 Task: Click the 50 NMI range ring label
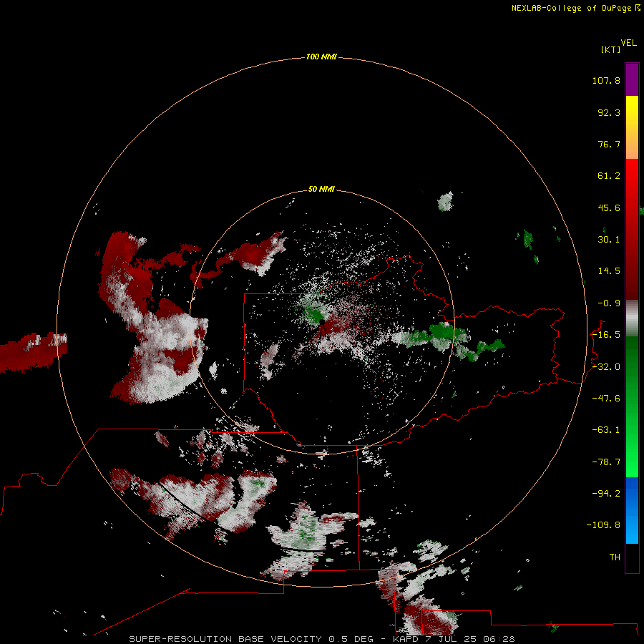coord(321,189)
